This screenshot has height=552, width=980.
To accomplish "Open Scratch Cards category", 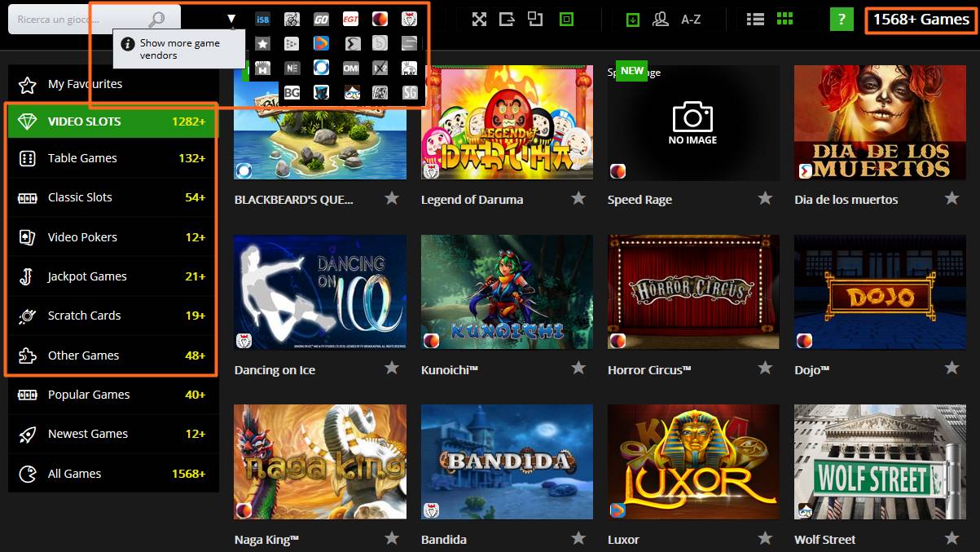I will coord(113,316).
